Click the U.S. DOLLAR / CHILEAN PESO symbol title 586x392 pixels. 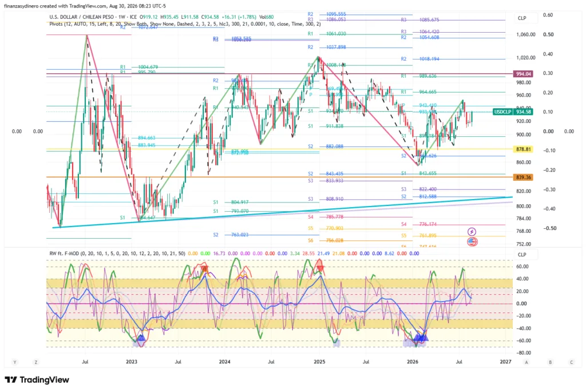coord(82,17)
